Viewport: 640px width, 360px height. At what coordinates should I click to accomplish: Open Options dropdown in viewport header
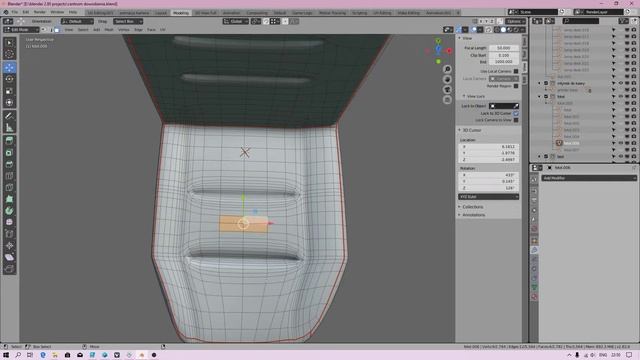pos(516,21)
